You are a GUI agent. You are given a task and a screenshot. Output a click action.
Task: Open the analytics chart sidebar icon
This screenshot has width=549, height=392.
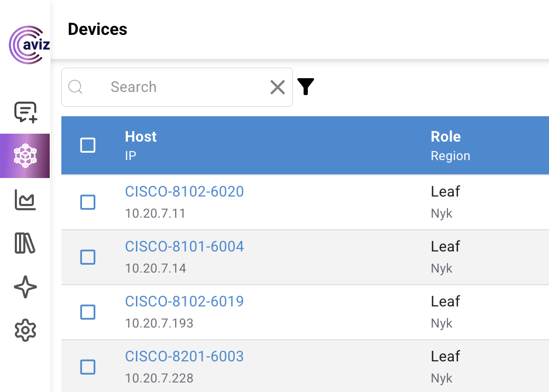coord(25,200)
